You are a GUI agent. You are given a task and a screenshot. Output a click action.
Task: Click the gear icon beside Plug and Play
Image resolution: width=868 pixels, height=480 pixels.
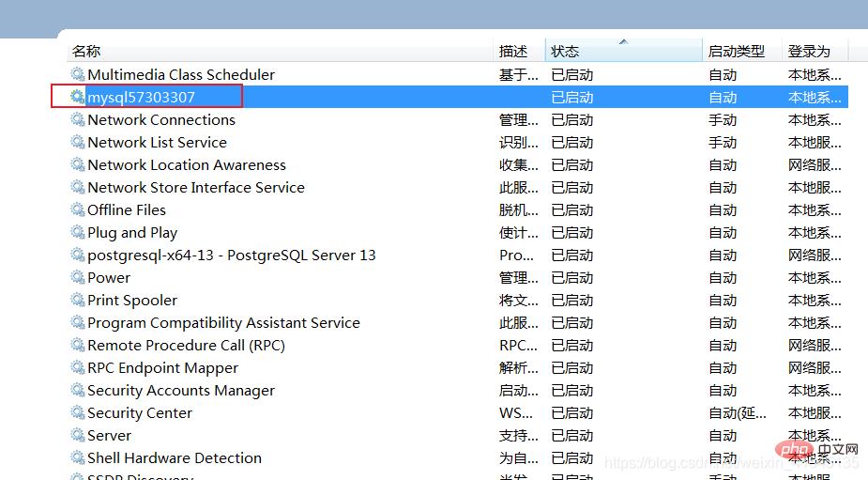[x=78, y=232]
